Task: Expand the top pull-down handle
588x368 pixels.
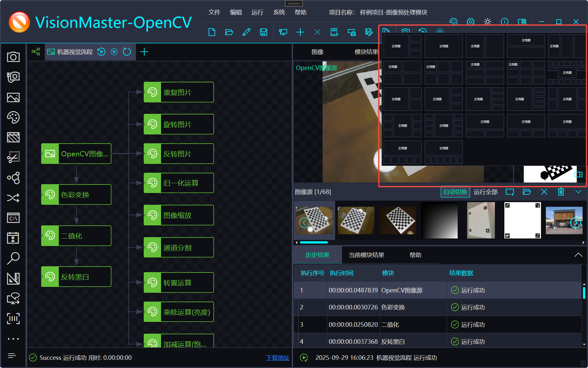Action: tap(294, 3)
